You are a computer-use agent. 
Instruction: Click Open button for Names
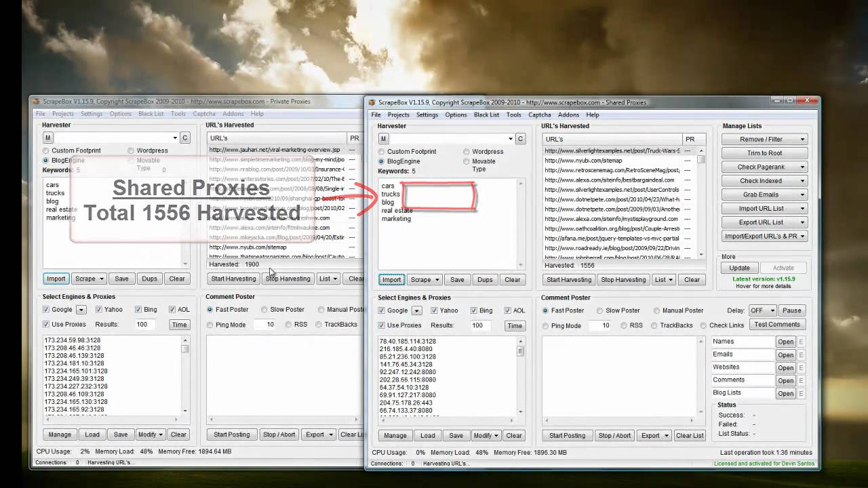[785, 342]
